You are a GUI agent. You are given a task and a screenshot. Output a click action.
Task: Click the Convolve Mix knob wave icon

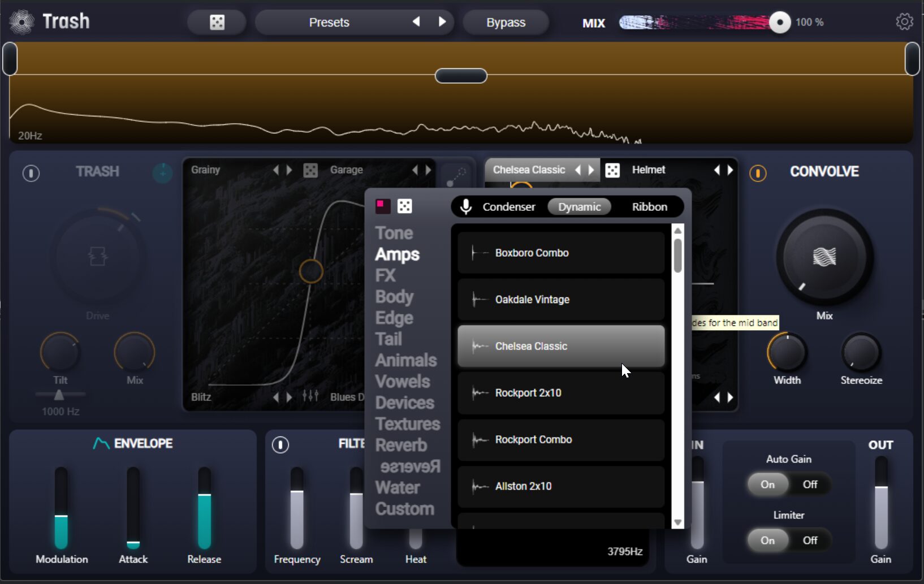point(824,257)
